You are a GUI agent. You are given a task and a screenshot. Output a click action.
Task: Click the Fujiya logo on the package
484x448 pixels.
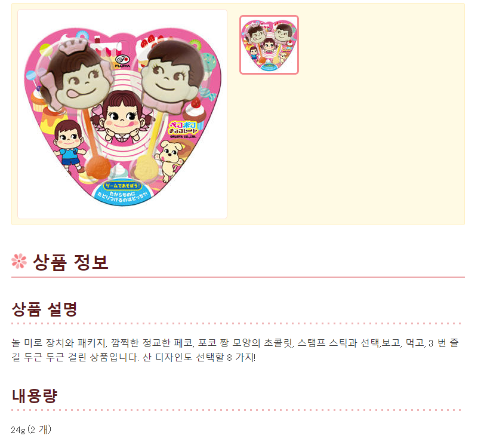click(x=122, y=61)
